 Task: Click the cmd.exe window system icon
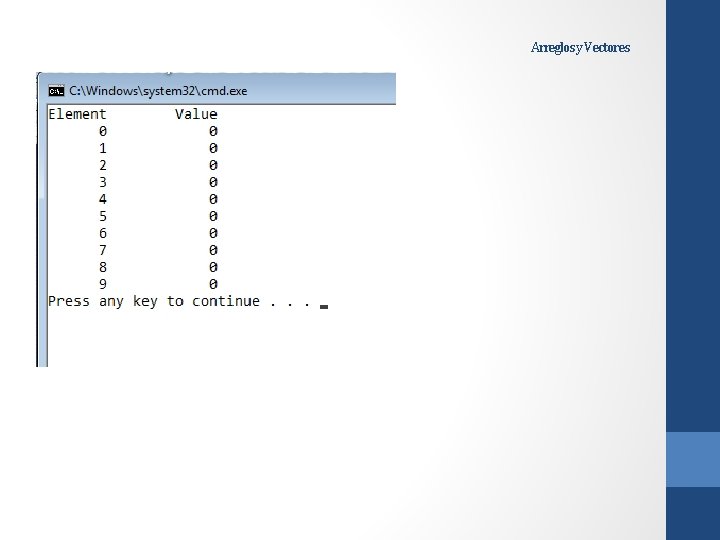tap(56, 91)
